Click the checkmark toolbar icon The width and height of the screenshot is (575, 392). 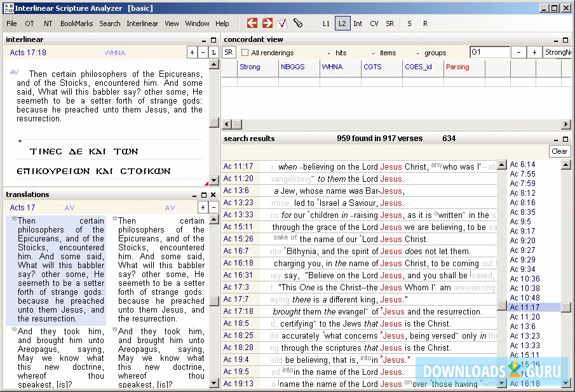coord(283,24)
